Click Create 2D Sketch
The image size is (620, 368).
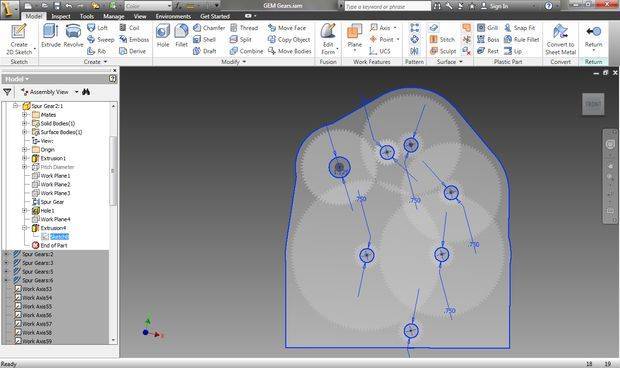click(x=19, y=39)
